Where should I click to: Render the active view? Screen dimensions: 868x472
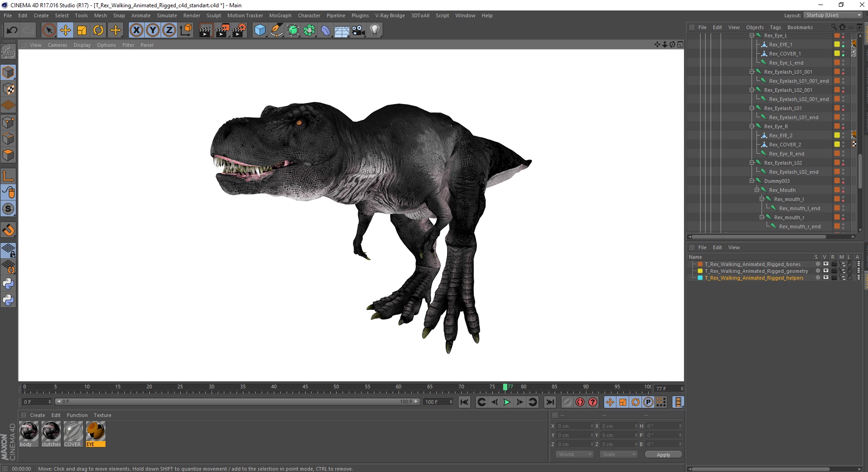click(206, 30)
